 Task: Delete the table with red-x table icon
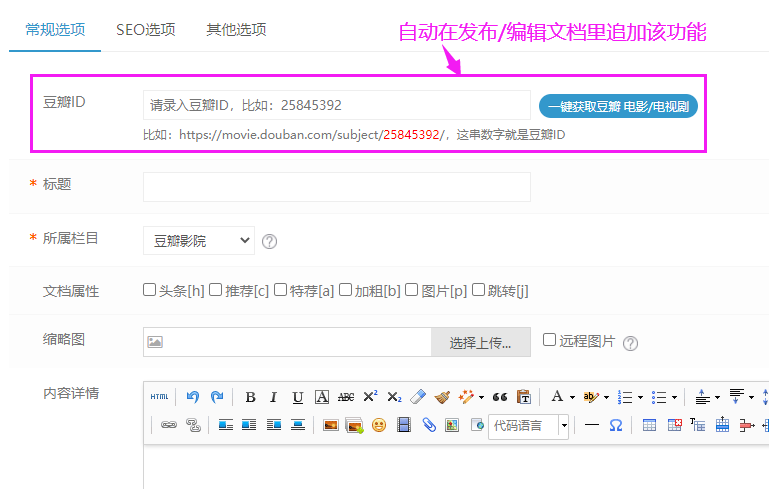pyautogui.click(x=674, y=425)
